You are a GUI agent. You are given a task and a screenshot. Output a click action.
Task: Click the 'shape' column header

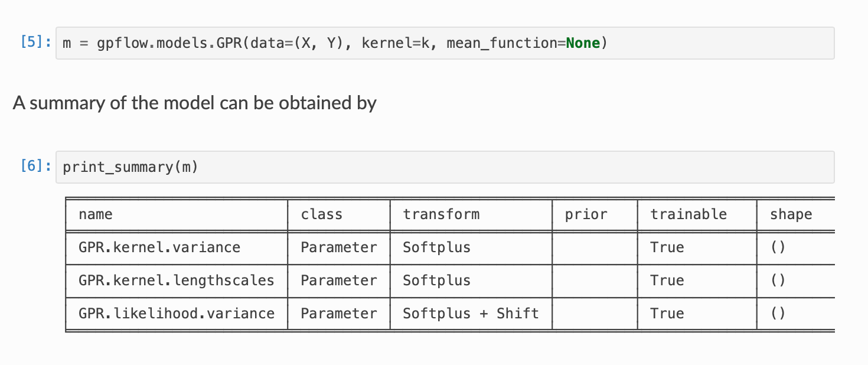point(791,214)
